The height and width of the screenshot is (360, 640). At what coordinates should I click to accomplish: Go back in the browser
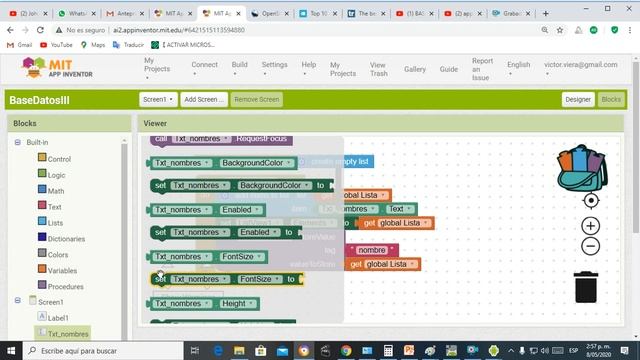click(x=10, y=30)
